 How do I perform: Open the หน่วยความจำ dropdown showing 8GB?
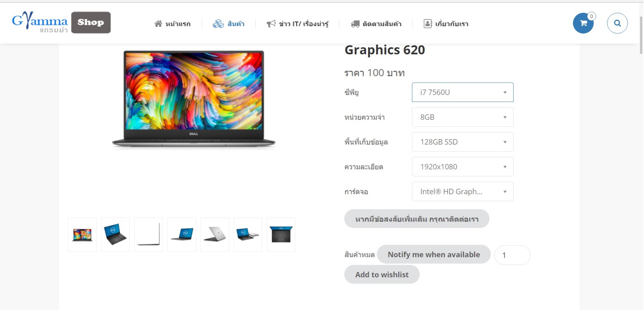coord(463,117)
